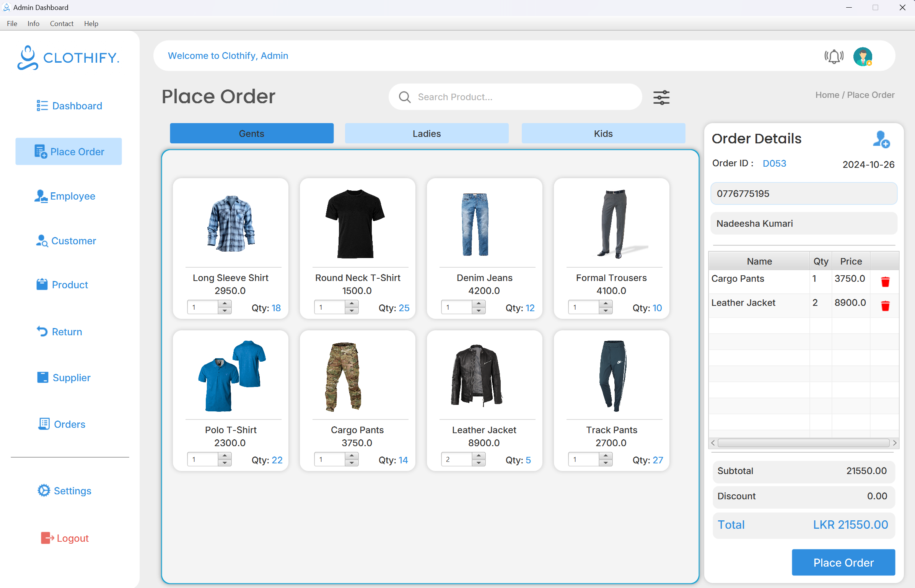
Task: Increase Denim Jeans quantity by one
Action: point(479,304)
